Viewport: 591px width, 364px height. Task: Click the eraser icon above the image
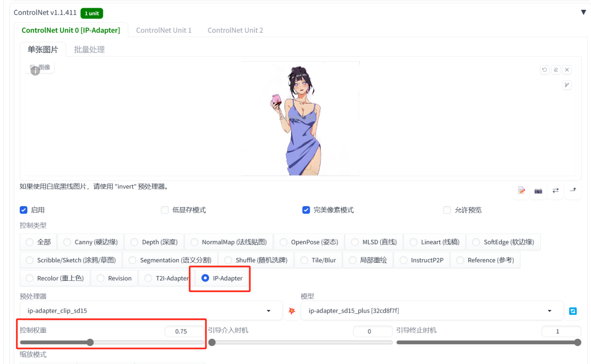point(555,69)
